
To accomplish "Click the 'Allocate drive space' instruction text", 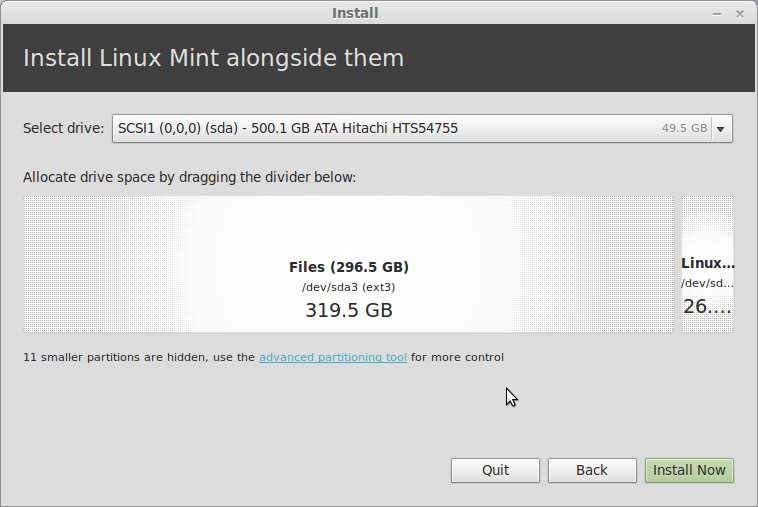I will [189, 177].
